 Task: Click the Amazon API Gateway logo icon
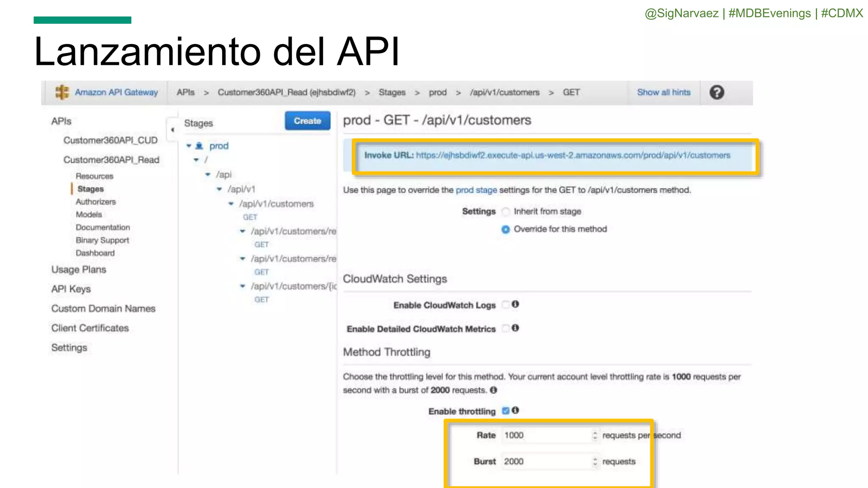[x=62, y=92]
